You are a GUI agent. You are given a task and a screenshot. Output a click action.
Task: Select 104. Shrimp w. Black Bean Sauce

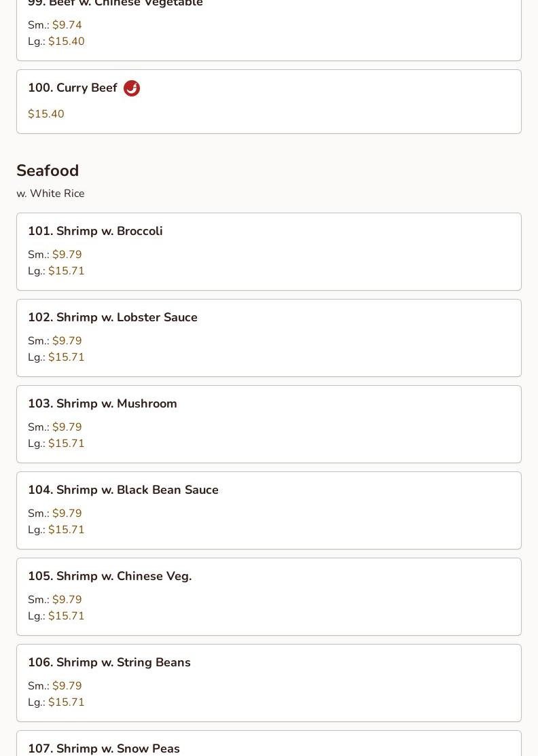(x=269, y=511)
